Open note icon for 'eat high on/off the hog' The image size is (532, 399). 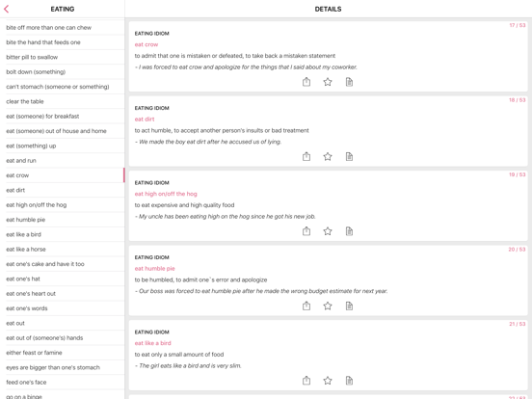coord(349,231)
